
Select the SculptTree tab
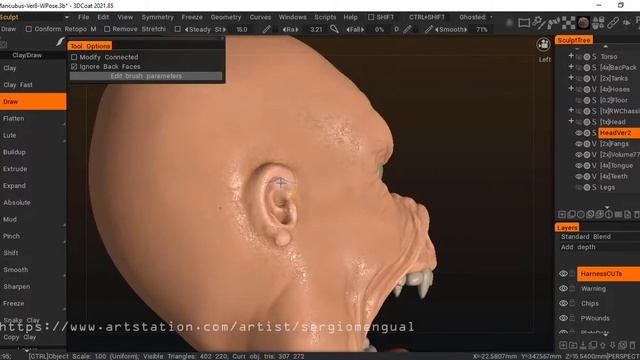tap(574, 40)
